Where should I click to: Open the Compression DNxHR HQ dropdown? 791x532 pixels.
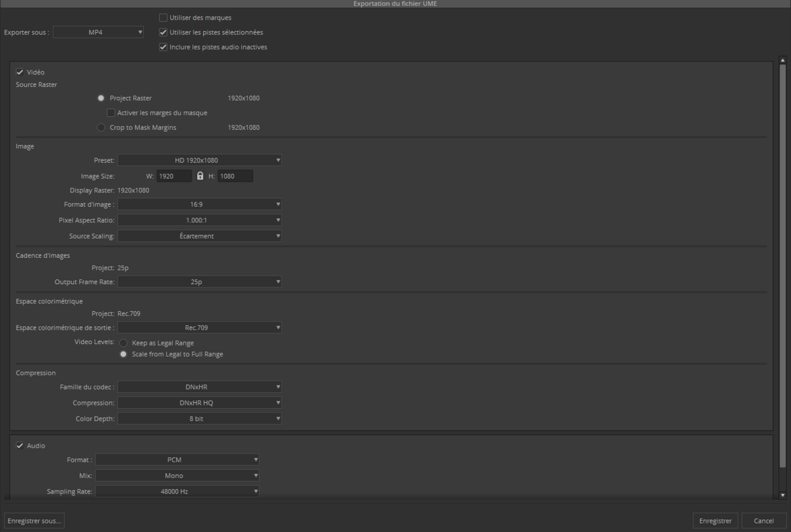(200, 403)
